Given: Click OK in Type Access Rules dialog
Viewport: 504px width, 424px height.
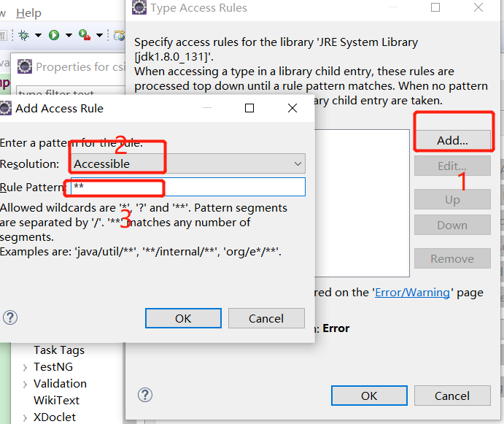Looking at the screenshot, I should coord(369,396).
